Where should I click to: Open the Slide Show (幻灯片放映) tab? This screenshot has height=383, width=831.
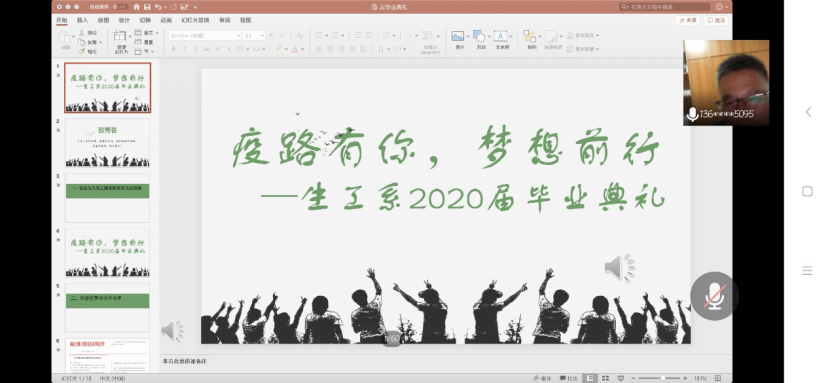tap(195, 20)
